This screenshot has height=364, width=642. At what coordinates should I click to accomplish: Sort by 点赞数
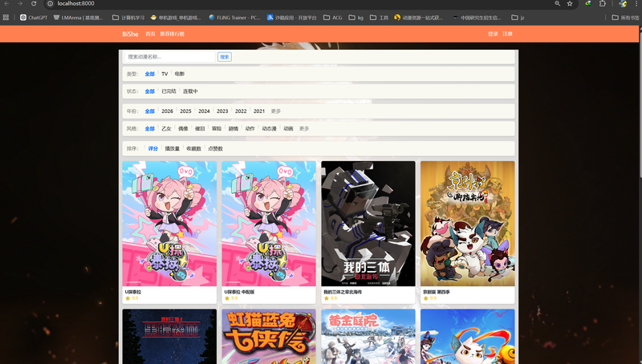pos(215,148)
